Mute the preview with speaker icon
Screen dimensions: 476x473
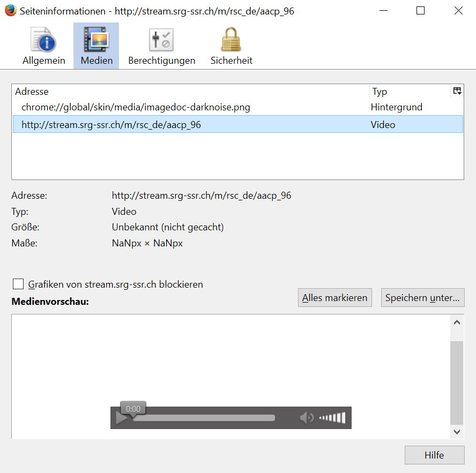pyautogui.click(x=307, y=418)
